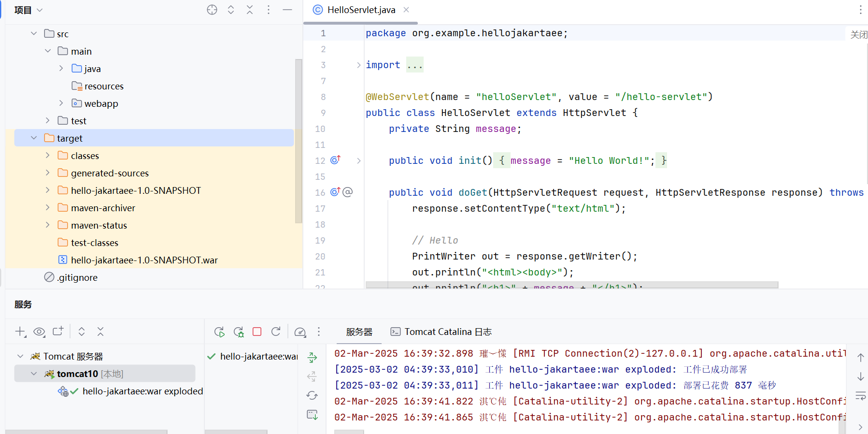Unfold the init method body
This screenshot has height=434, width=868.
click(x=358, y=160)
